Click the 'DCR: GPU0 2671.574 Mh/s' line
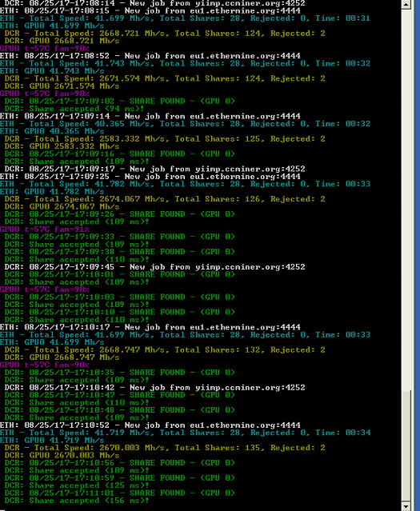The height and width of the screenshot is (511, 420). pos(62,86)
